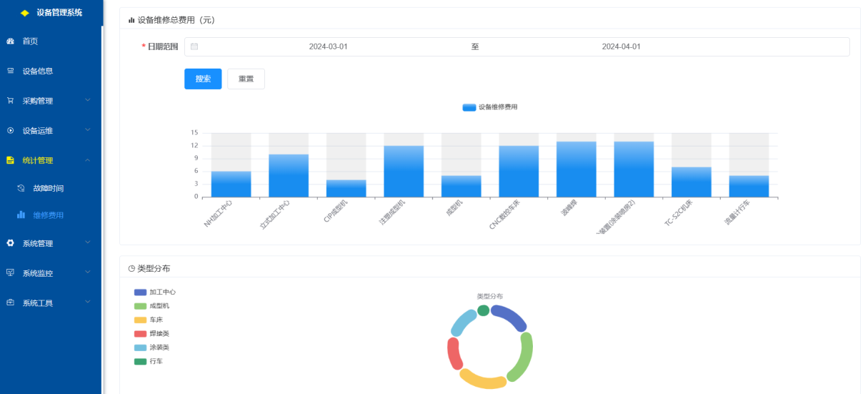Click the dark green 行车 donut segment
Image resolution: width=868 pixels, height=394 pixels.
tap(484, 310)
